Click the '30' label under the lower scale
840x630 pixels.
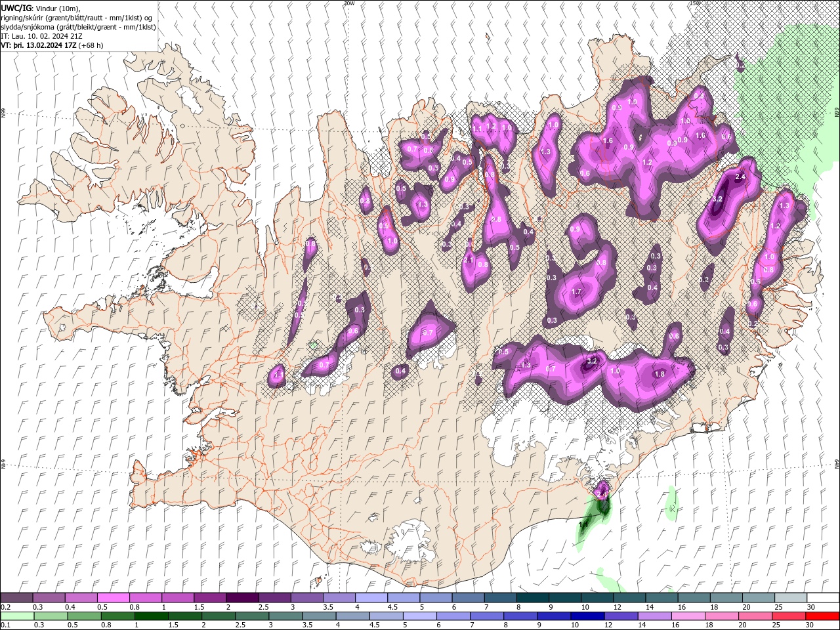pyautogui.click(x=810, y=625)
